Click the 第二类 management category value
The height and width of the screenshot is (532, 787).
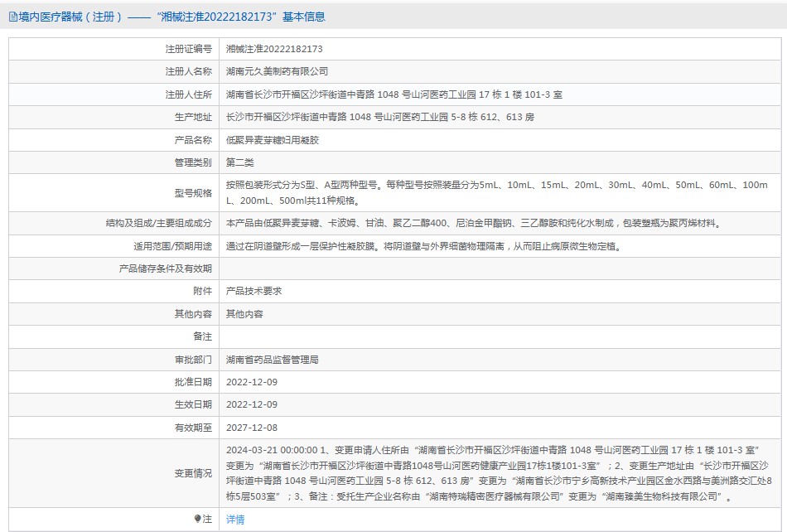241,162
